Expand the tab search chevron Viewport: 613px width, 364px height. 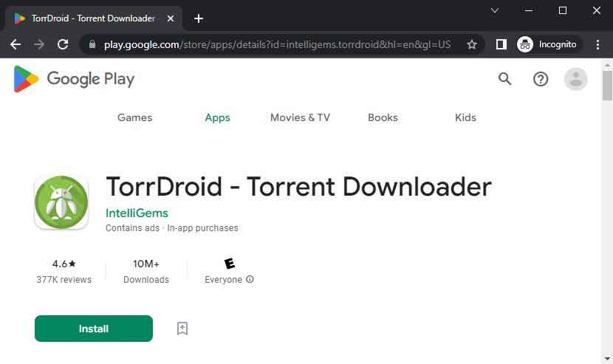point(495,10)
